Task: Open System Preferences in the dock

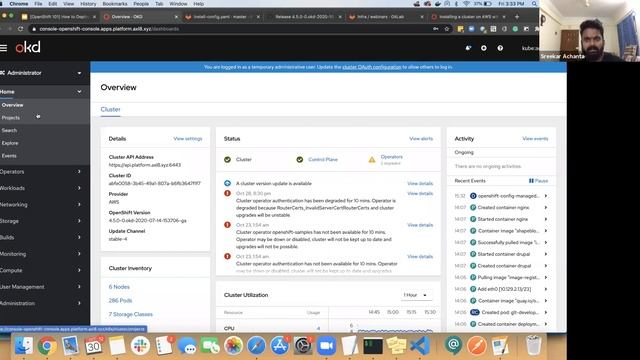Action: pyautogui.click(x=303, y=346)
